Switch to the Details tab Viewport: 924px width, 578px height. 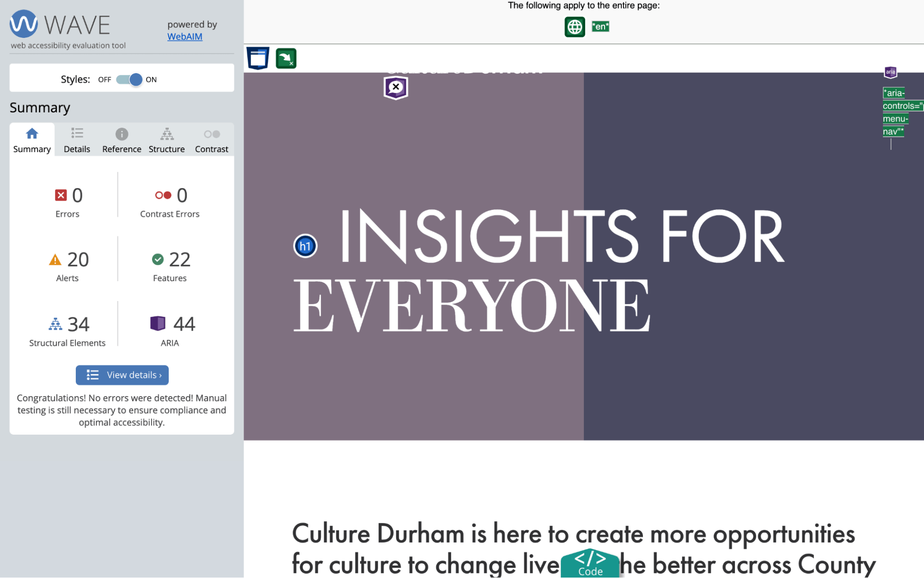[77, 140]
